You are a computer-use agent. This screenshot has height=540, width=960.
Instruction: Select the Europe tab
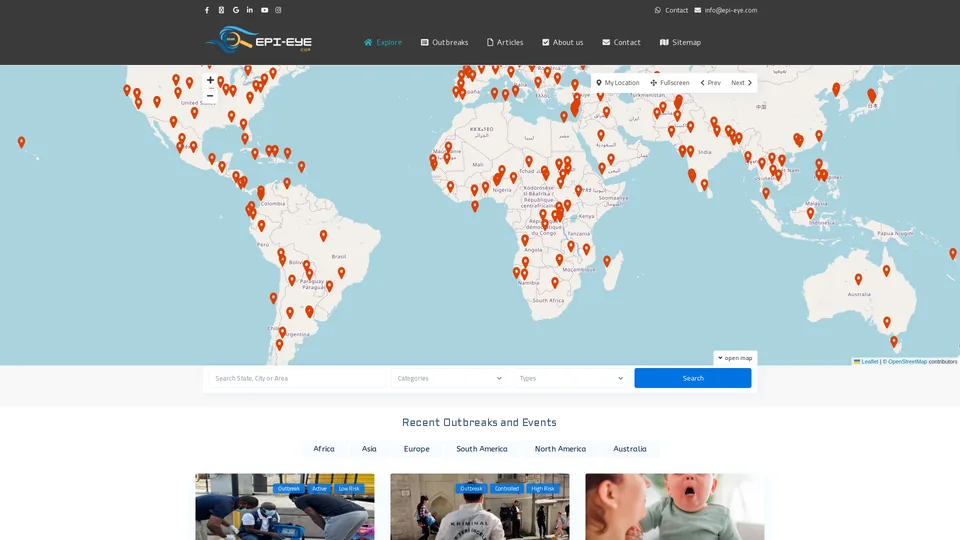[x=416, y=449]
